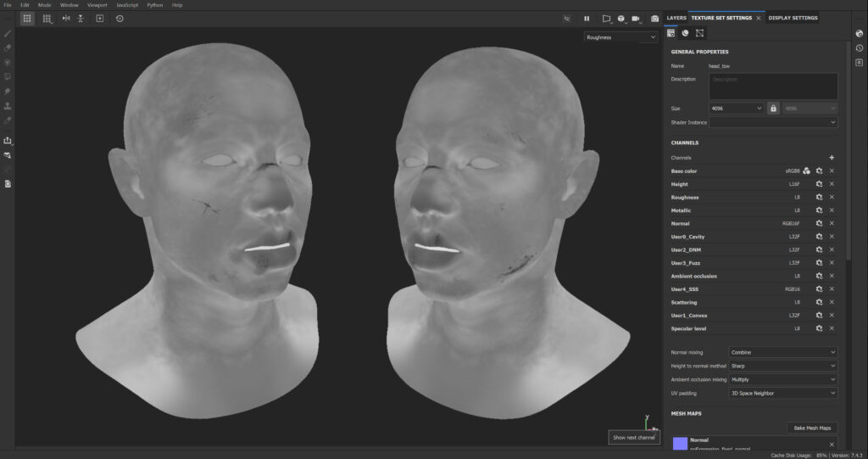868x459 pixels.
Task: Open the Normal mixing Combine dropdown
Action: 783,352
